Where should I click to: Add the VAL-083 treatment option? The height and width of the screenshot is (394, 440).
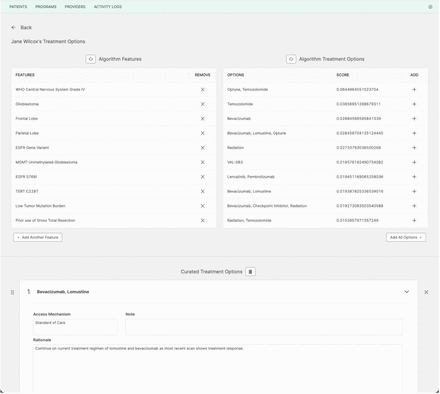pos(414,162)
